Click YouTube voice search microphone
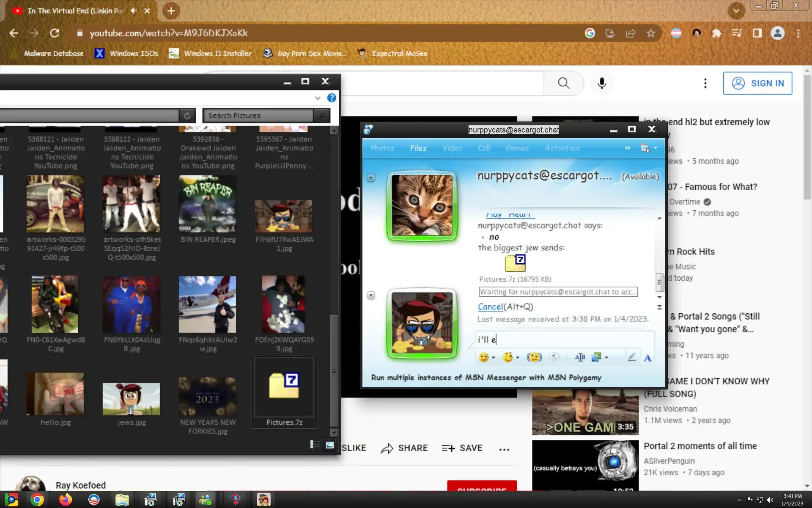The height and width of the screenshot is (508, 812). [601, 83]
